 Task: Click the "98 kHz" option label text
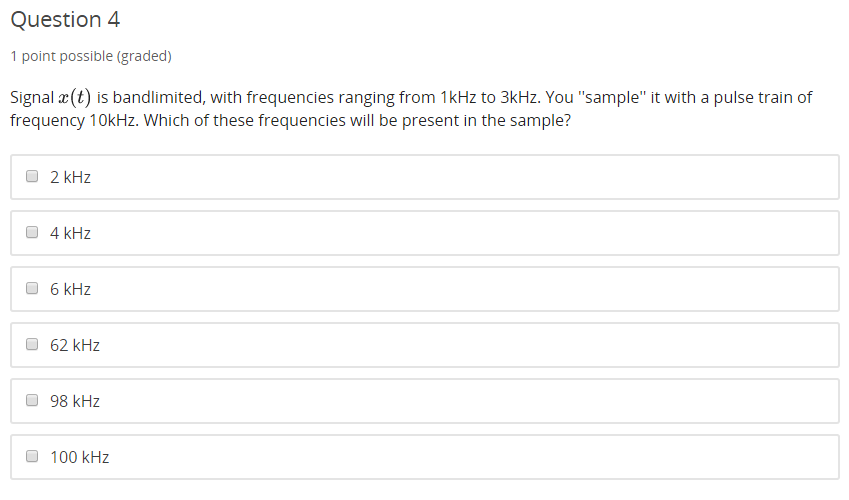coord(75,401)
